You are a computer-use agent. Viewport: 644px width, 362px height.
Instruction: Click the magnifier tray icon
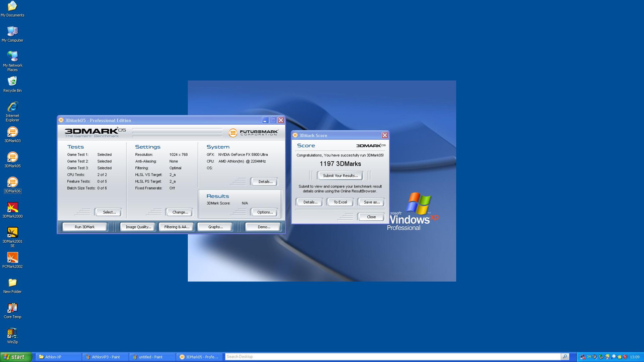[613, 357]
